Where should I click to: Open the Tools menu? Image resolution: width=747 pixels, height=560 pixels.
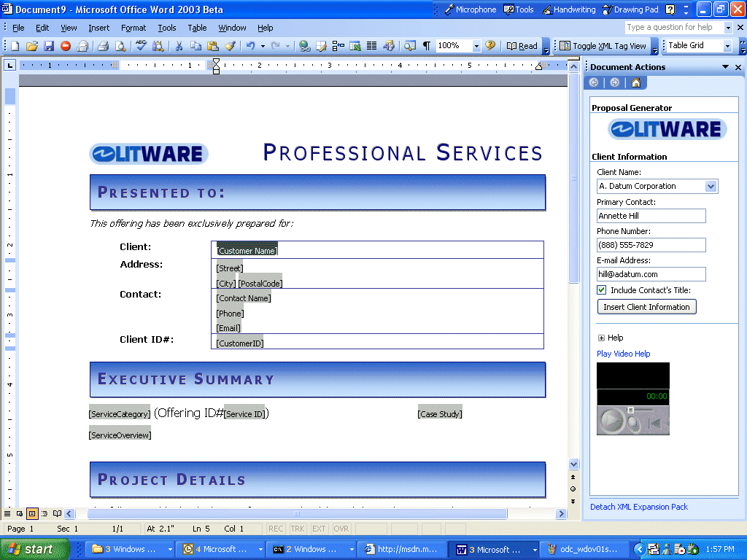pyautogui.click(x=167, y=28)
